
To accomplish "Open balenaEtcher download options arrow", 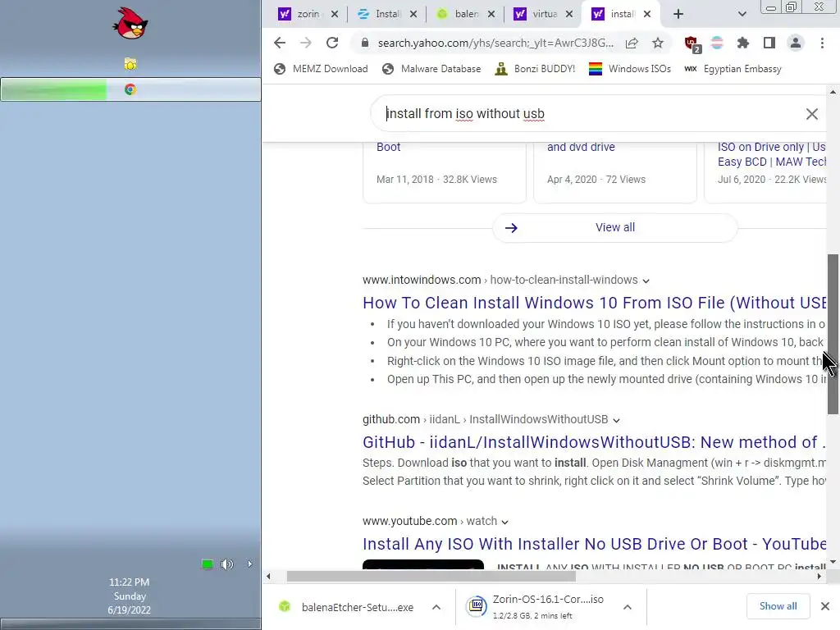I will pos(436,607).
